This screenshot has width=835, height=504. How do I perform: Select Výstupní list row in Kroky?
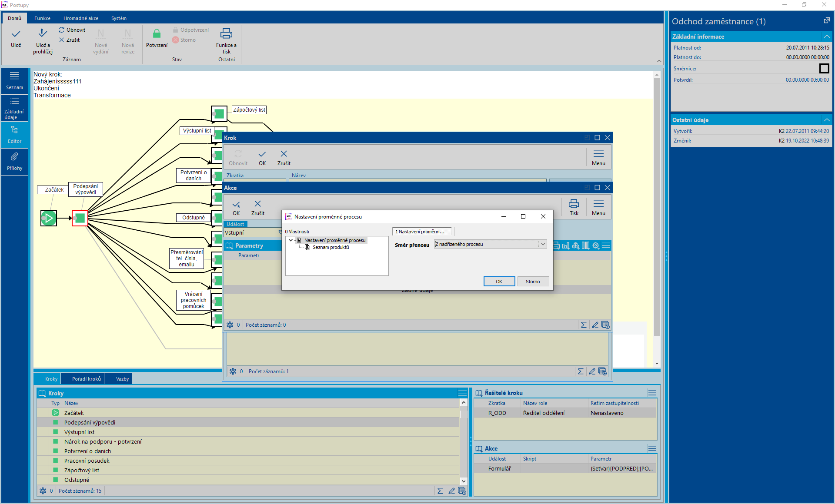[79, 432]
